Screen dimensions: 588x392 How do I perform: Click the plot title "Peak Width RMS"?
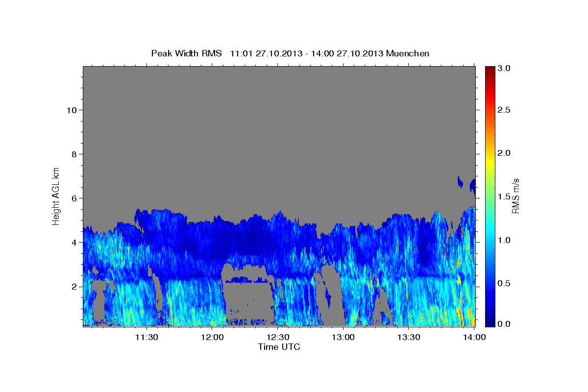click(186, 53)
